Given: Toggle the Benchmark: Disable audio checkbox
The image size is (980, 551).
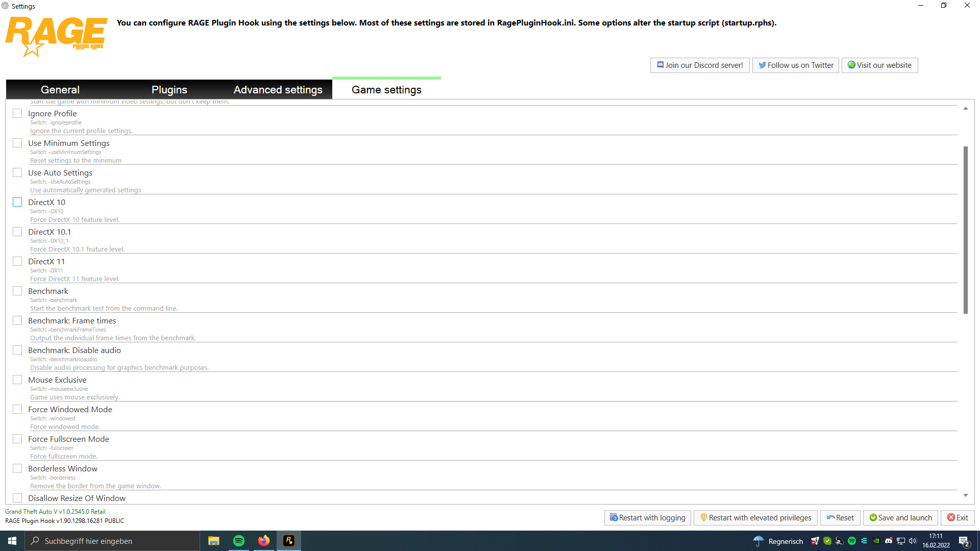Looking at the screenshot, I should [17, 350].
